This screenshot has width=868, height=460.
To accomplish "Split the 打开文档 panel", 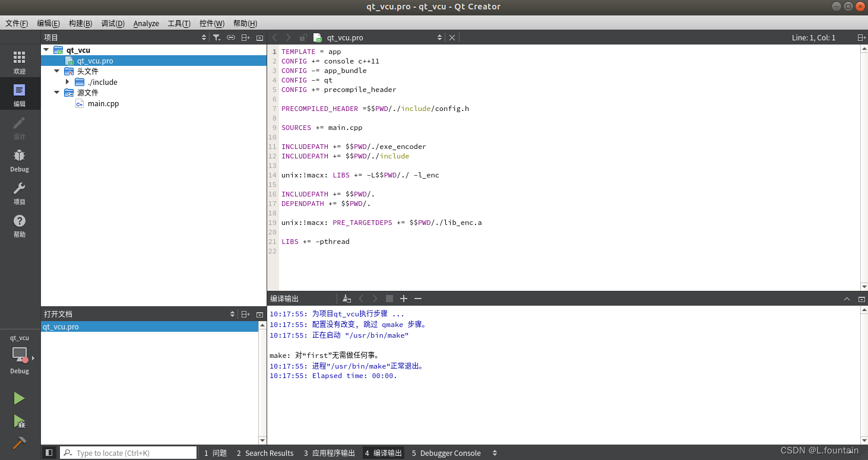I will [245, 314].
